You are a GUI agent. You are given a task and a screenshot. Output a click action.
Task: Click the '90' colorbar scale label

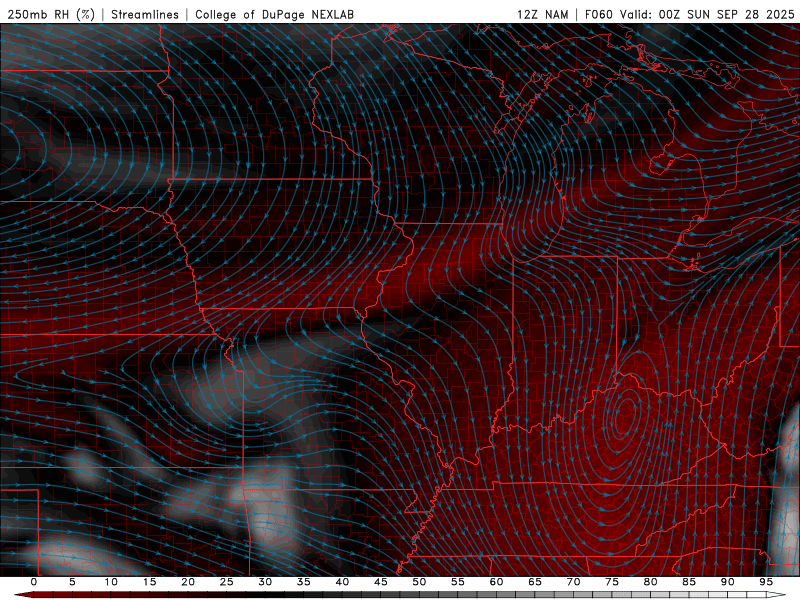(727, 582)
